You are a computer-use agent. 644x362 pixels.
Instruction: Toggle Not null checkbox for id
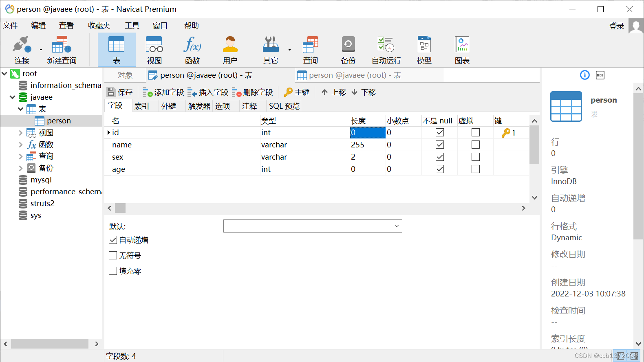click(x=440, y=132)
